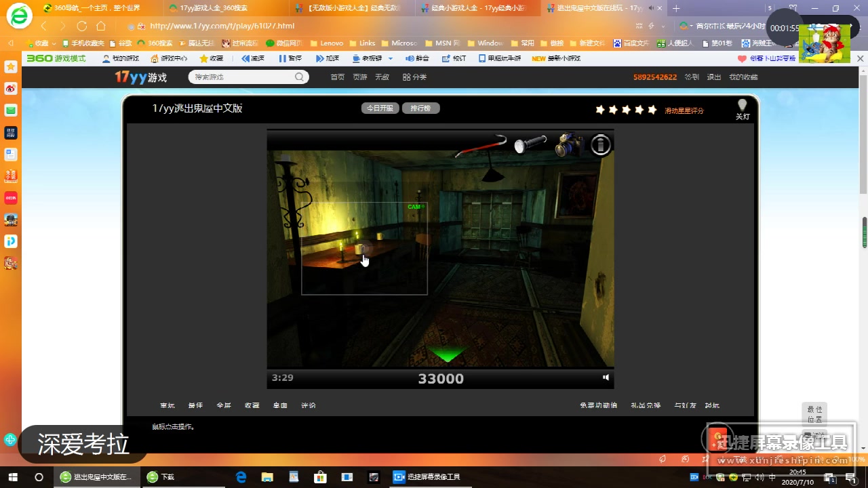Open the Edge browser in taskbar
The width and height of the screenshot is (868, 488).
(241, 477)
